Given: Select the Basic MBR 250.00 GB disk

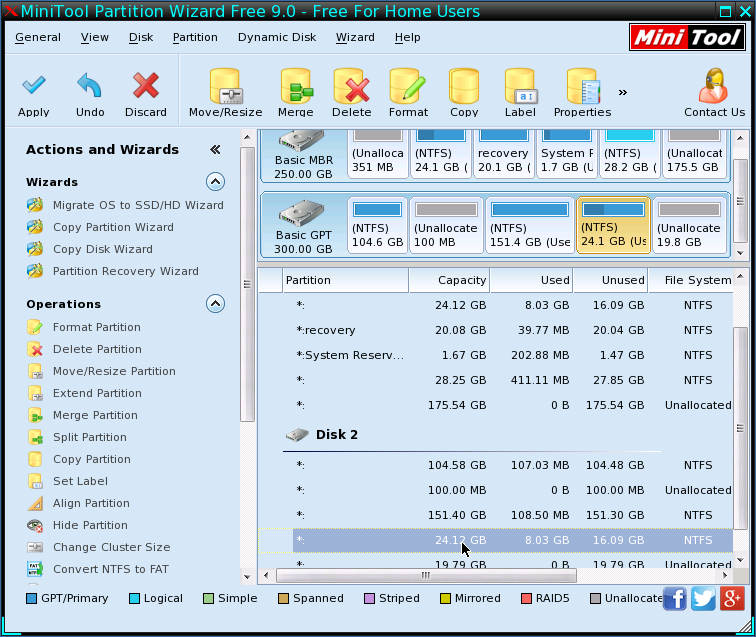Looking at the screenshot, I should 303,155.
